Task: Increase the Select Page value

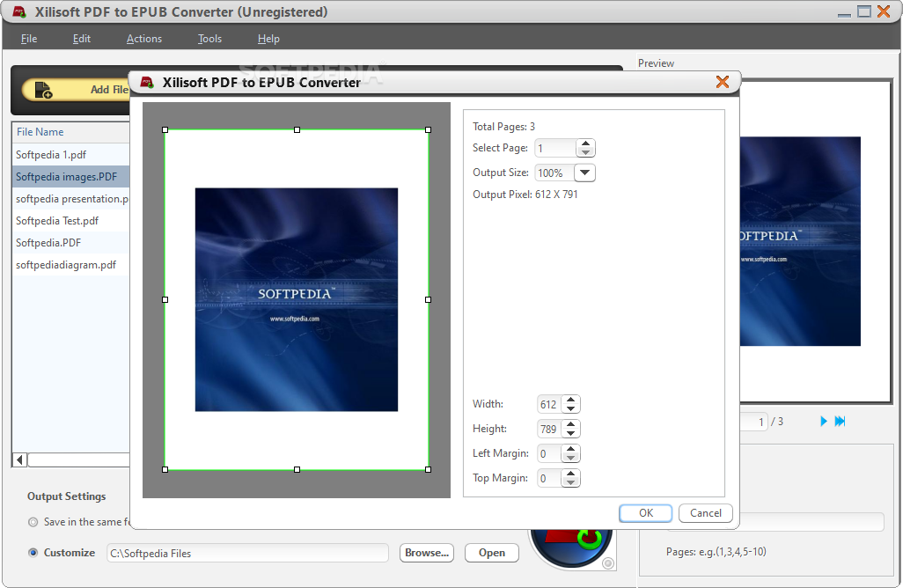Action: (x=585, y=144)
